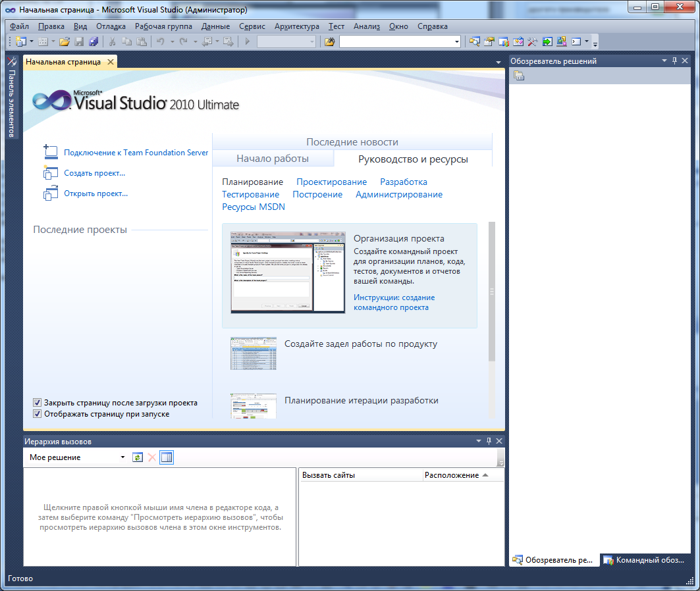Pin the Call Hierarchy panel
The width and height of the screenshot is (700, 591).
pos(489,441)
